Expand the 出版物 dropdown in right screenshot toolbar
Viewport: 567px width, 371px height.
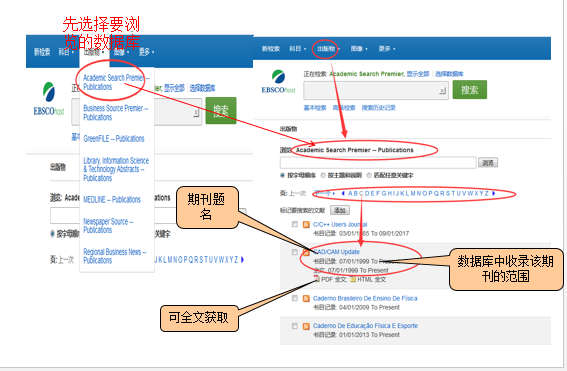(x=329, y=48)
